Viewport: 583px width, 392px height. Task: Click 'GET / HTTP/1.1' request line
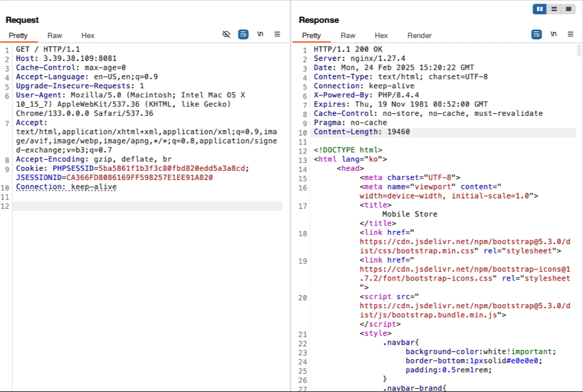coord(48,49)
